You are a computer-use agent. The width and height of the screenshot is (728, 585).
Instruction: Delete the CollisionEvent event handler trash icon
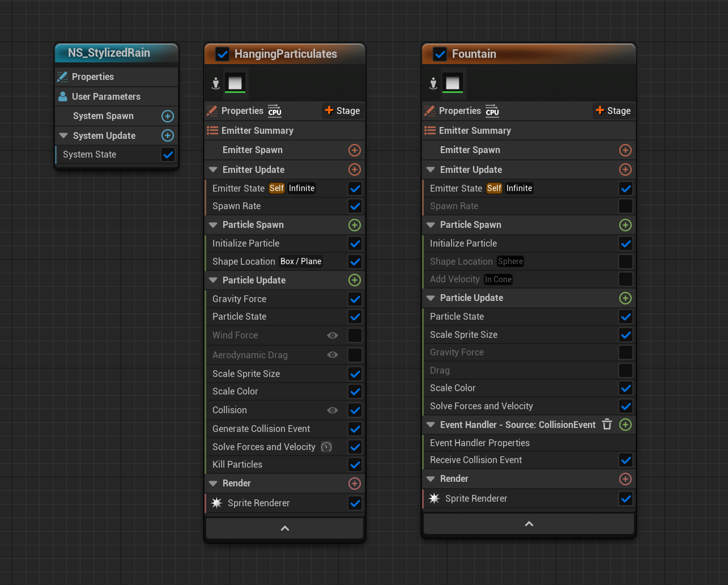tap(607, 425)
